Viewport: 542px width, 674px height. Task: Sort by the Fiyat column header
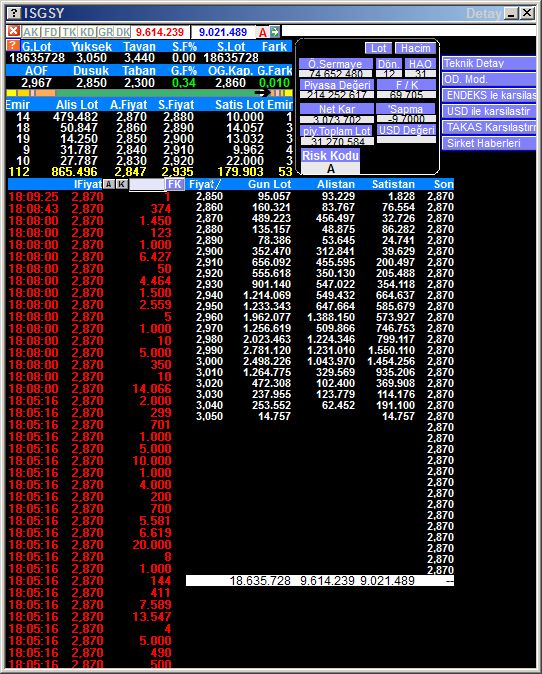pos(204,184)
